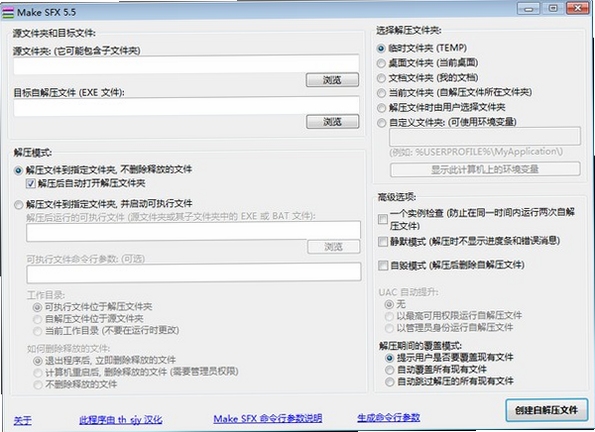
Task: Select 文档文件夹 (我的文档) option
Action: [x=381, y=78]
